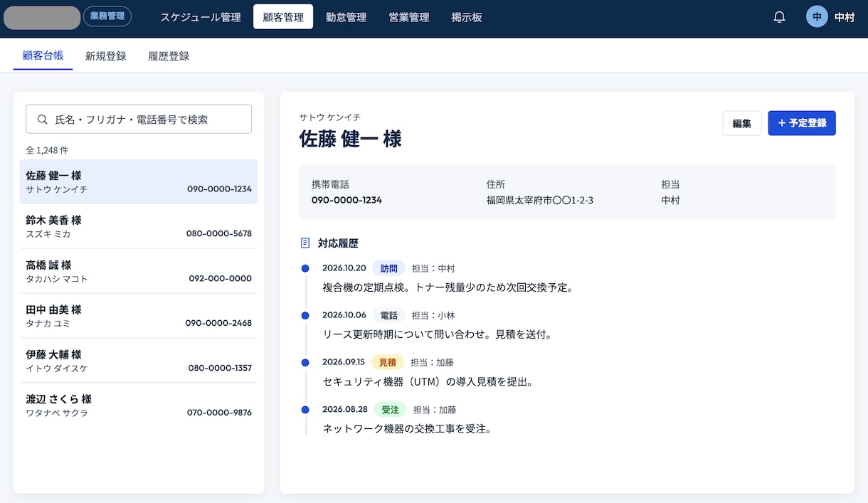Click address 福岡県太宰府市〇〇1-2-3
Screen dimensions: 868x503
pyautogui.click(x=540, y=200)
